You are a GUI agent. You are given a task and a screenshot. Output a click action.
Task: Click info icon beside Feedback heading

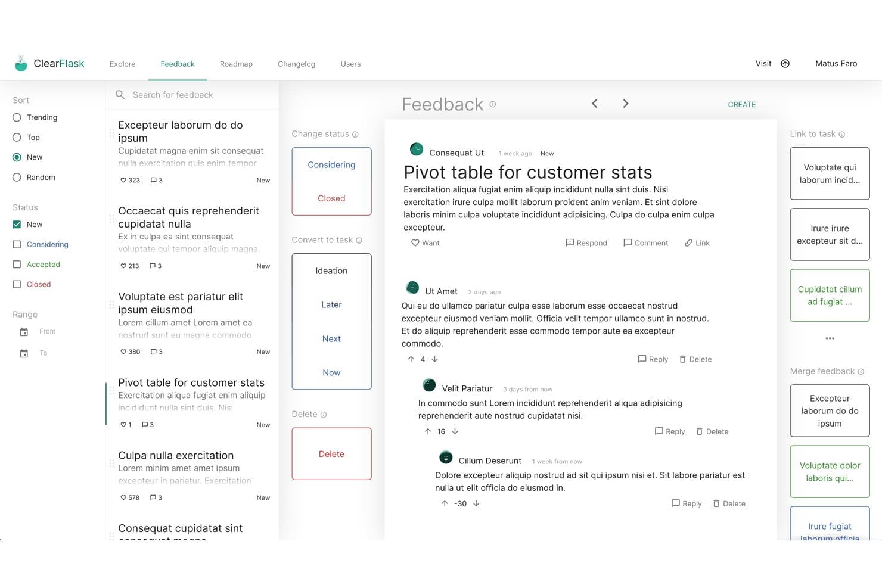pos(493,104)
